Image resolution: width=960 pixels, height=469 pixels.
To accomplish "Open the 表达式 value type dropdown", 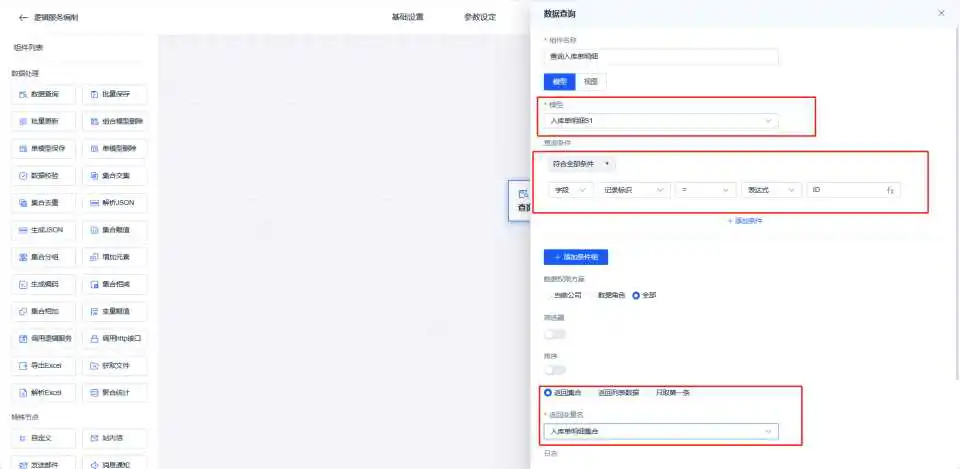I will click(771, 190).
